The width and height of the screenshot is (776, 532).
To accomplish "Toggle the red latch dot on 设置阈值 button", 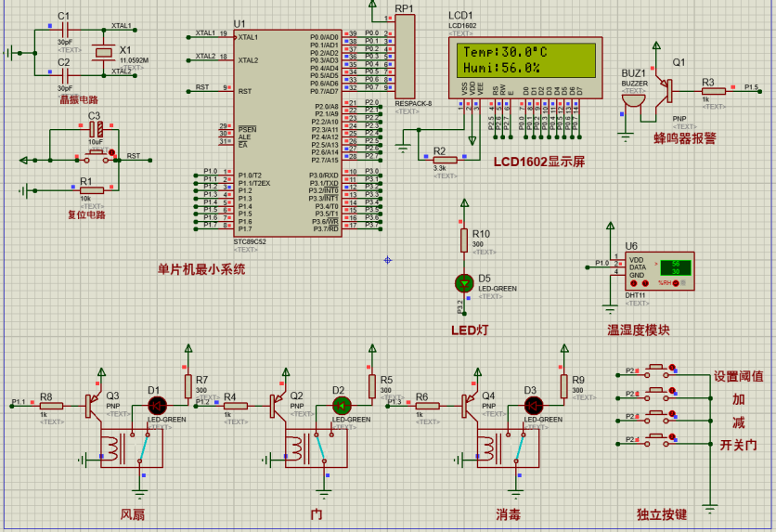I will (x=672, y=368).
